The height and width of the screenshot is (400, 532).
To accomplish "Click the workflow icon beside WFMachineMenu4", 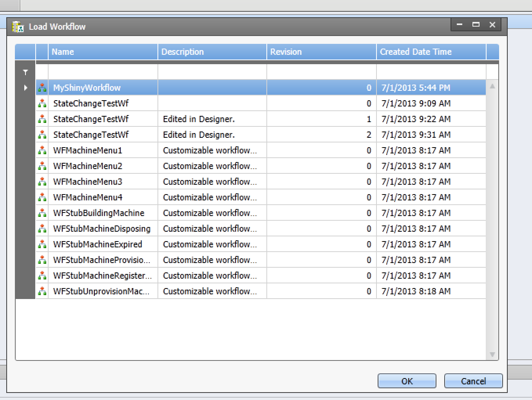I will coord(42,197).
